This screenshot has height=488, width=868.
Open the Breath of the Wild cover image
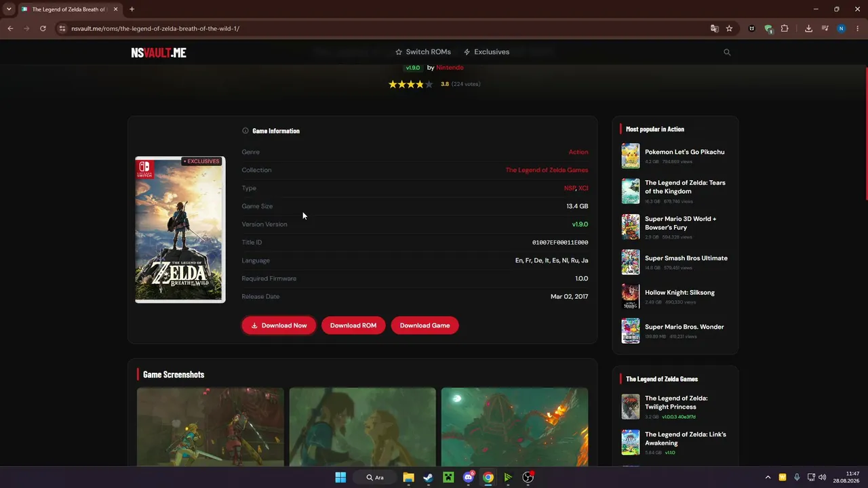180,230
